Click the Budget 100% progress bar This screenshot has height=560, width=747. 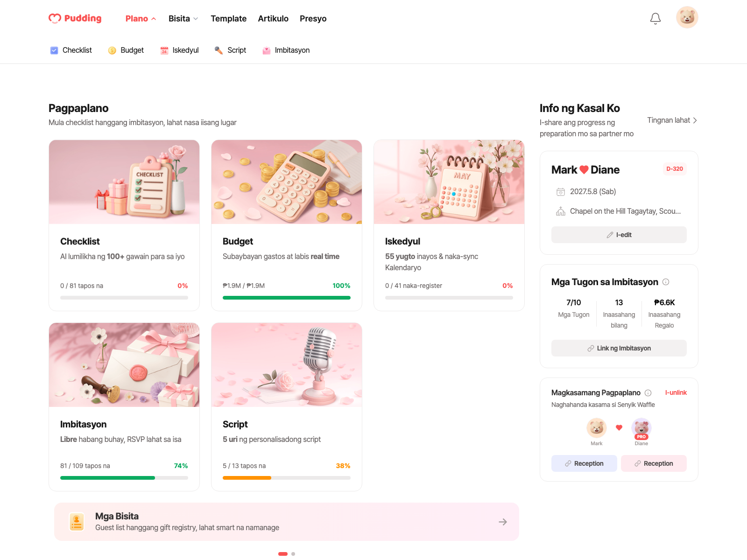coord(287,298)
